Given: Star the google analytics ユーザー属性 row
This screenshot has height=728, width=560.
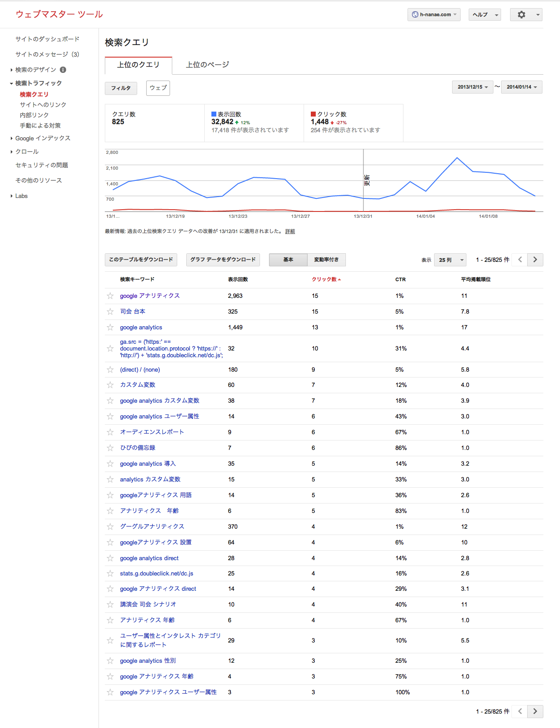Looking at the screenshot, I should point(110,416).
